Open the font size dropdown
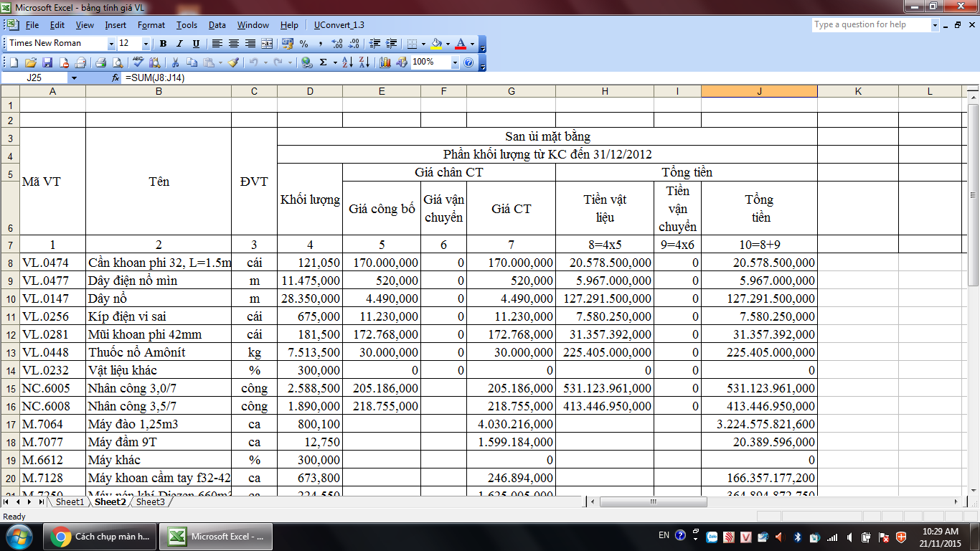The width and height of the screenshot is (980, 551). point(146,44)
